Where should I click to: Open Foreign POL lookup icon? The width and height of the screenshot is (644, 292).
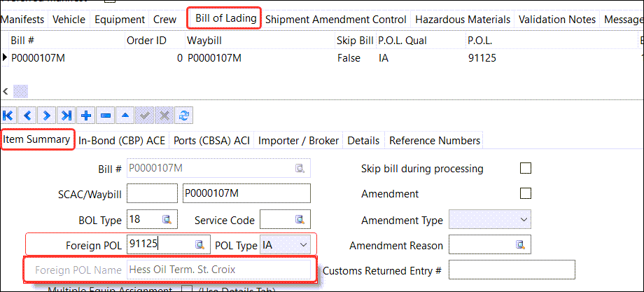click(x=199, y=244)
